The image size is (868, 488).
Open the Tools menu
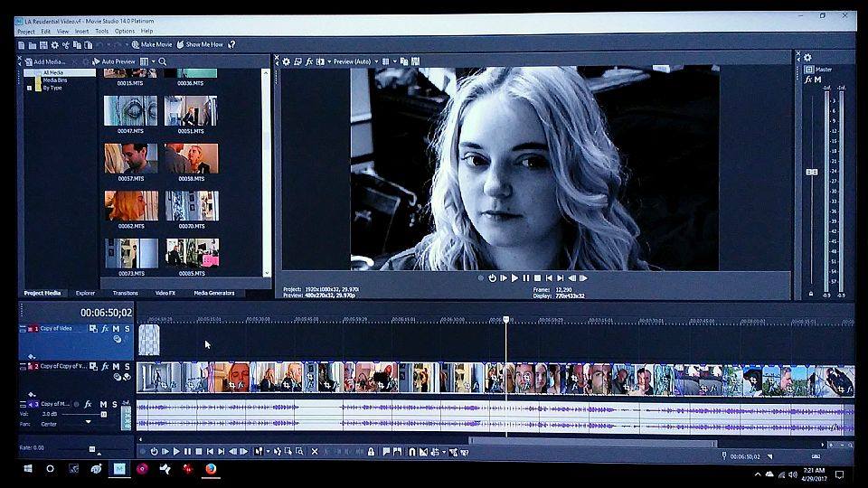point(102,32)
